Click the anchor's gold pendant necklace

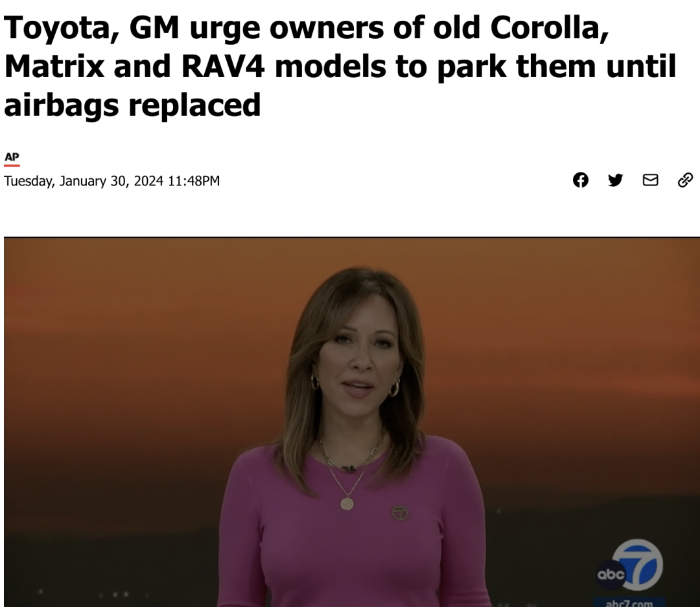pos(347,504)
